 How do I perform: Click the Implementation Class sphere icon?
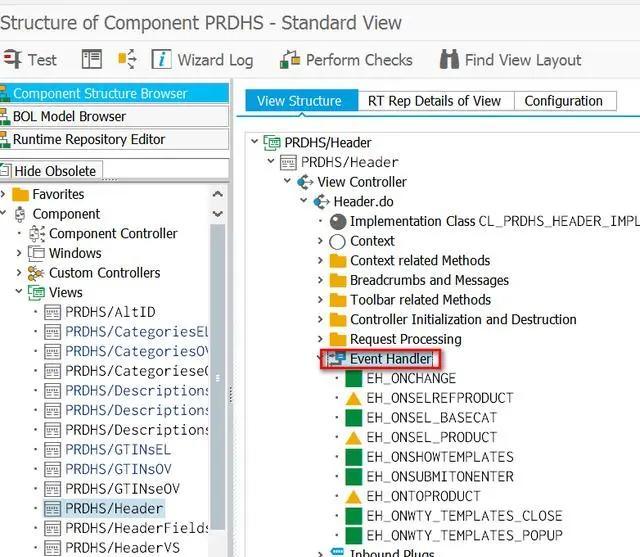338,222
